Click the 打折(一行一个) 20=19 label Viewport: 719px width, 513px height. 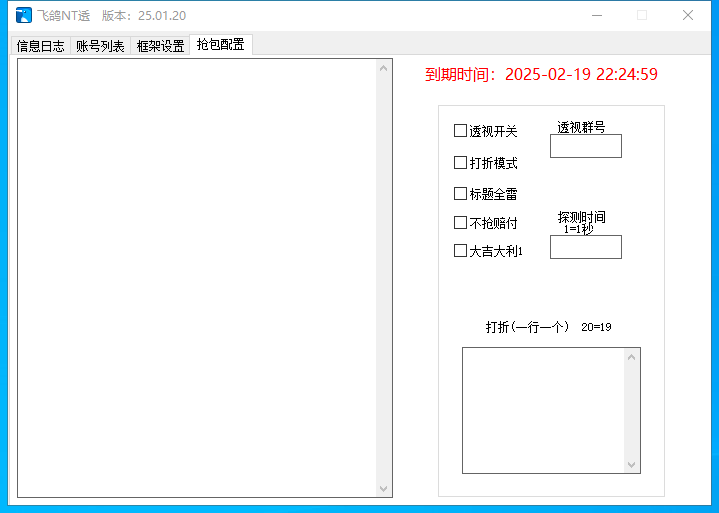click(548, 327)
